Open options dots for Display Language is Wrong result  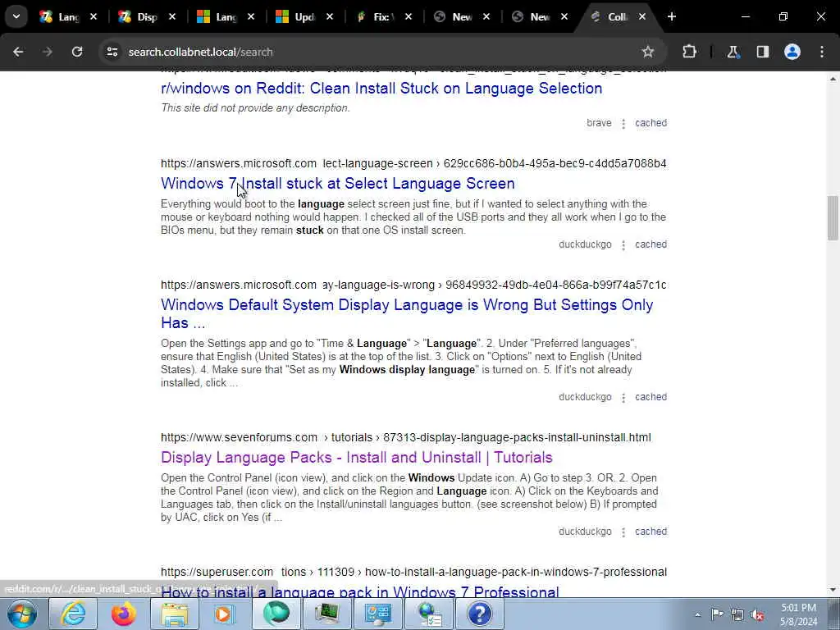click(623, 398)
